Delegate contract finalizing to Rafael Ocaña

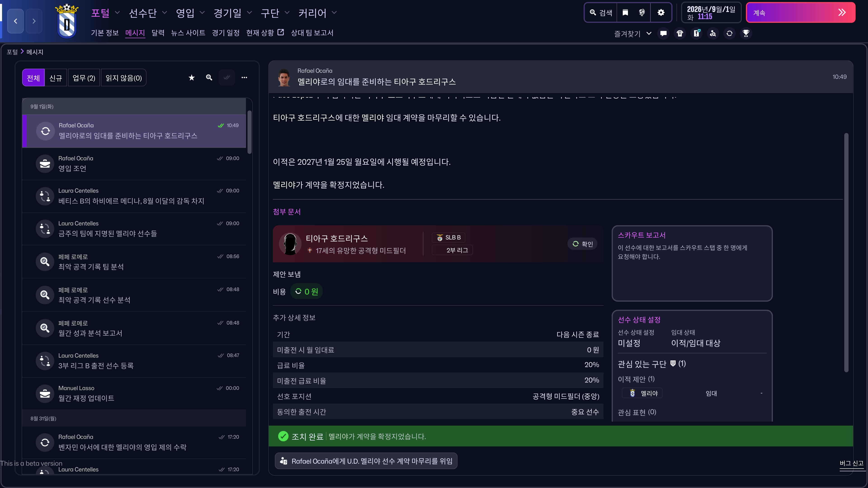(366, 461)
